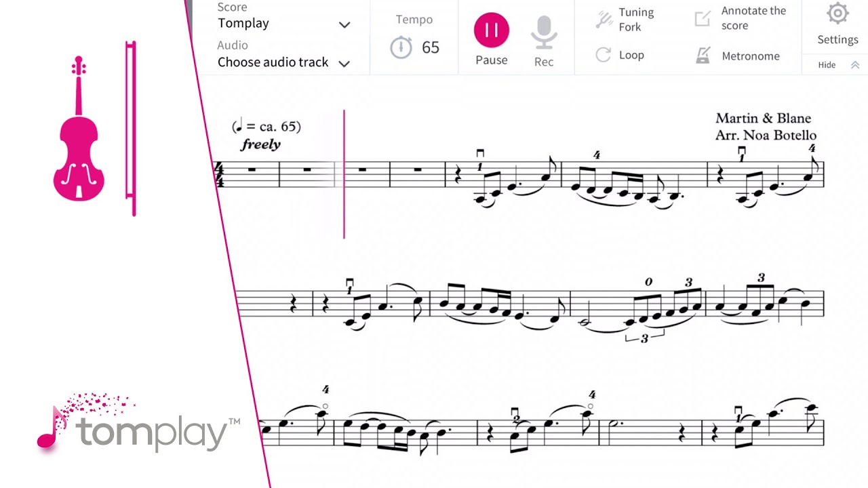Collapse the toolbar using the Hide chevron
Image resolution: width=868 pixels, height=488 pixels.
pyautogui.click(x=855, y=65)
